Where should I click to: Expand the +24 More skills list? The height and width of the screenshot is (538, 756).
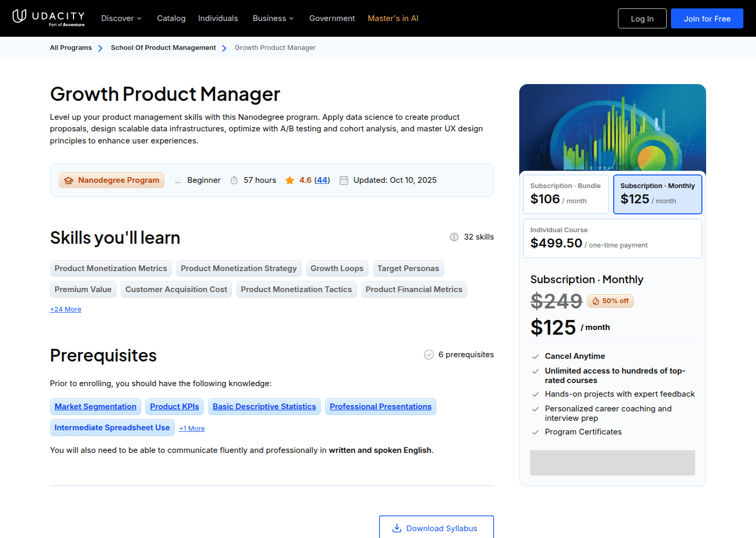point(65,309)
